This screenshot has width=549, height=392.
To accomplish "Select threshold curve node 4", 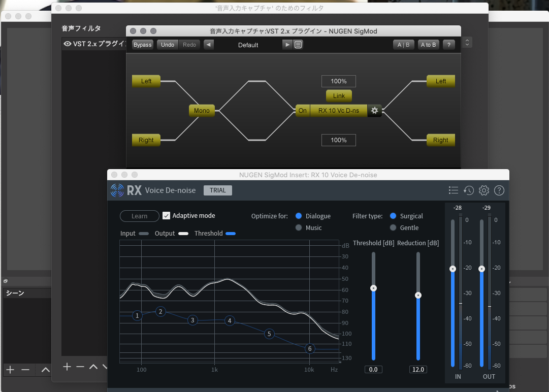I will pos(230,320).
